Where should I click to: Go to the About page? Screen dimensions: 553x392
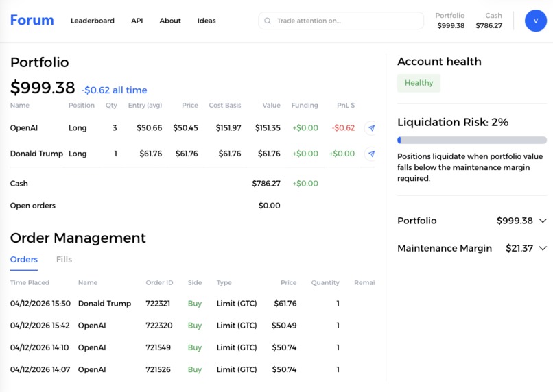point(170,21)
